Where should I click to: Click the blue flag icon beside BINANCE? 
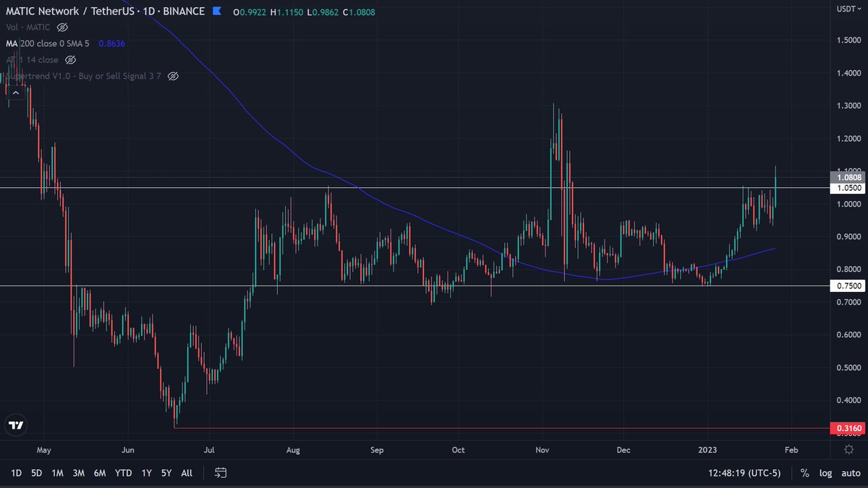point(217,12)
